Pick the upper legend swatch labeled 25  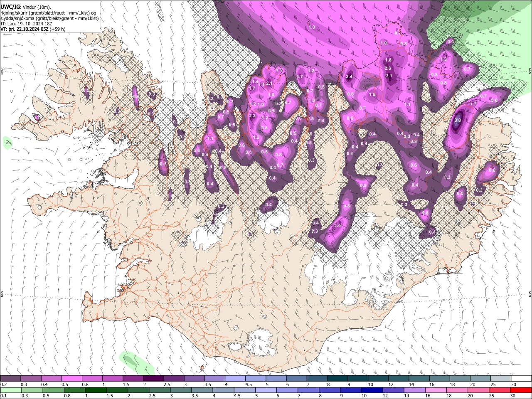(x=500, y=379)
